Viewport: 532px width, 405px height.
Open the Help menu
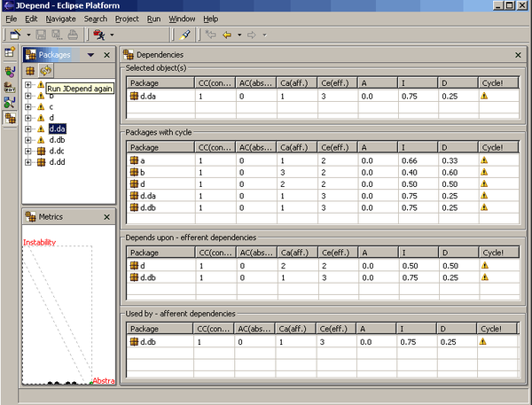211,19
